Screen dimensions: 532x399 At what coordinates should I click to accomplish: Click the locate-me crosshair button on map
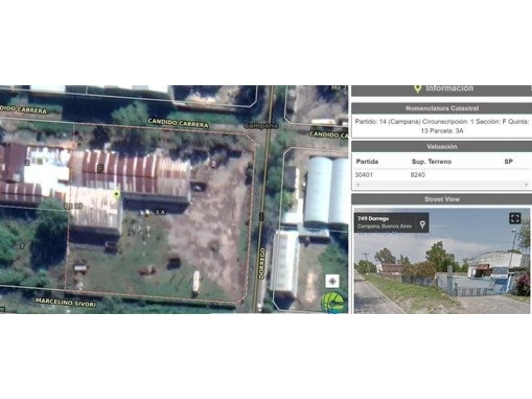[332, 281]
